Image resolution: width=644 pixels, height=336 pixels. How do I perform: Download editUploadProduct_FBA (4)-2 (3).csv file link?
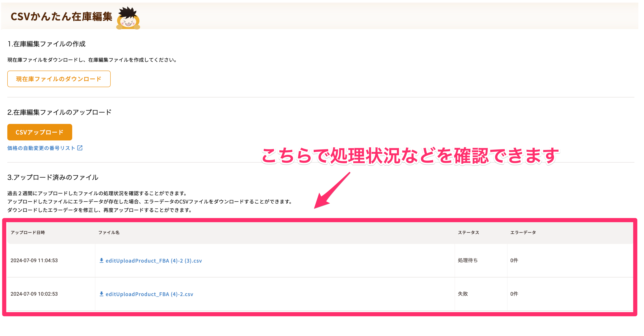[154, 261]
